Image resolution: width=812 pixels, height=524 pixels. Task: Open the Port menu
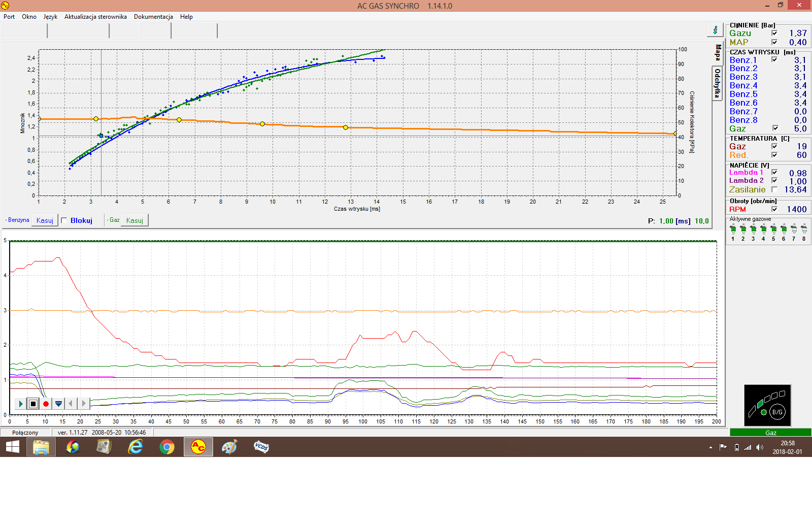[9, 17]
